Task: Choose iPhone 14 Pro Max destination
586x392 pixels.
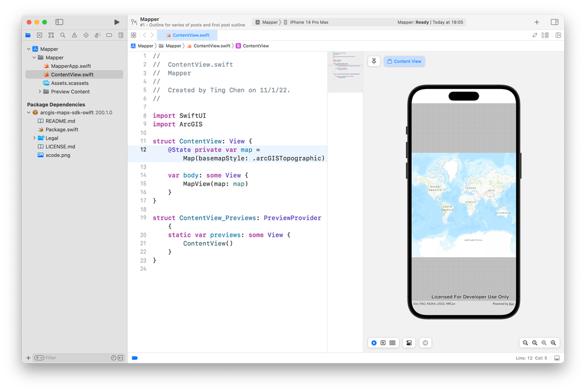Action: (306, 22)
